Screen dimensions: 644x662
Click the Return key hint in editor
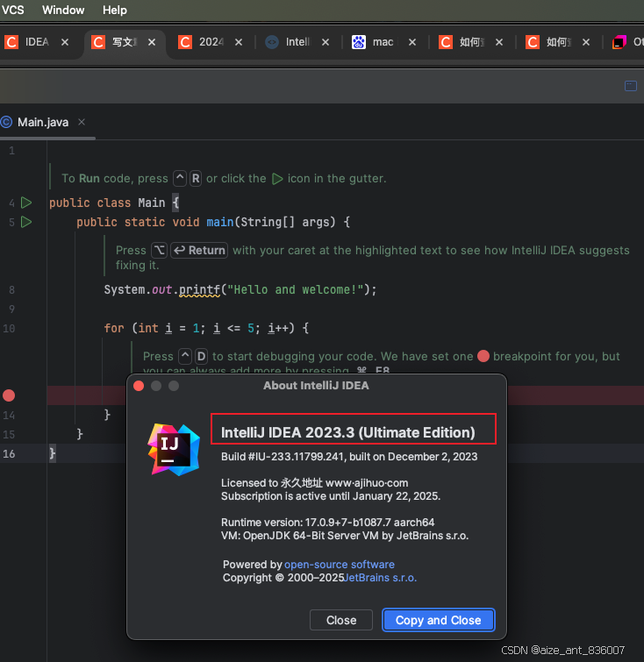click(199, 250)
